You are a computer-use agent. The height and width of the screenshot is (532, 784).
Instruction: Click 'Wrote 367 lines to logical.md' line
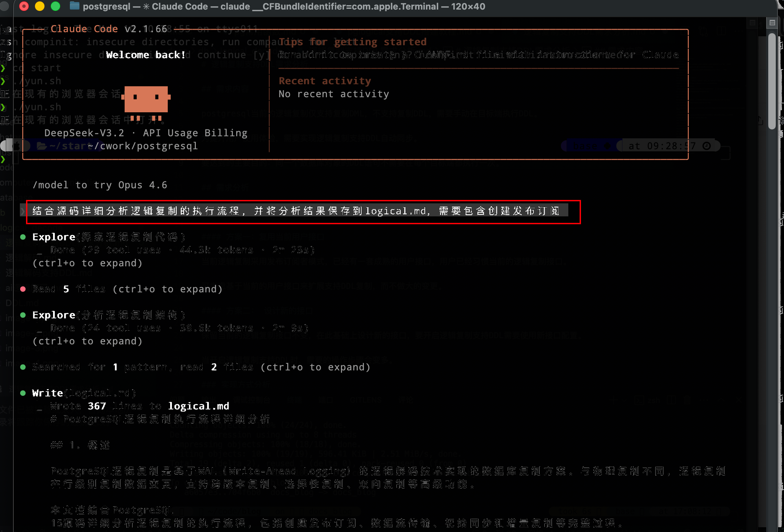pos(140,406)
